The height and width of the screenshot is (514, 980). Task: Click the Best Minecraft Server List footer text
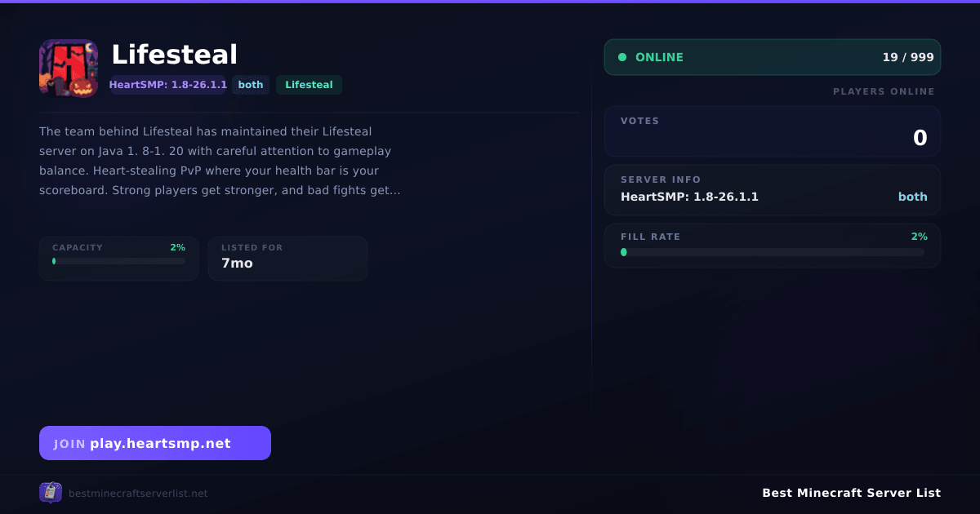click(852, 493)
